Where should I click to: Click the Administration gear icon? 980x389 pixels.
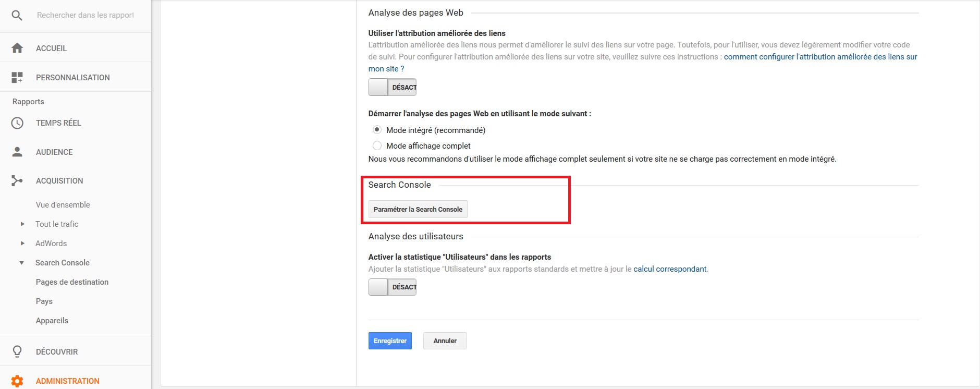click(x=17, y=381)
